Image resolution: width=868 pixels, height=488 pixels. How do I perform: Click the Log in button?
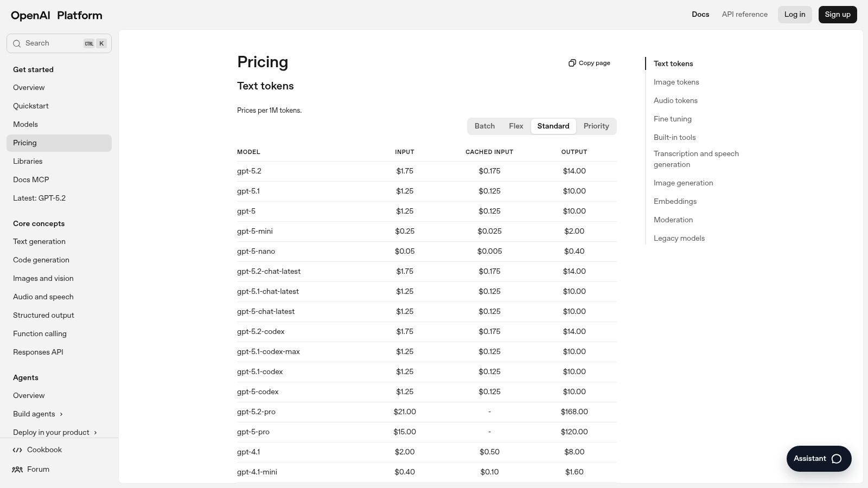pyautogui.click(x=795, y=14)
